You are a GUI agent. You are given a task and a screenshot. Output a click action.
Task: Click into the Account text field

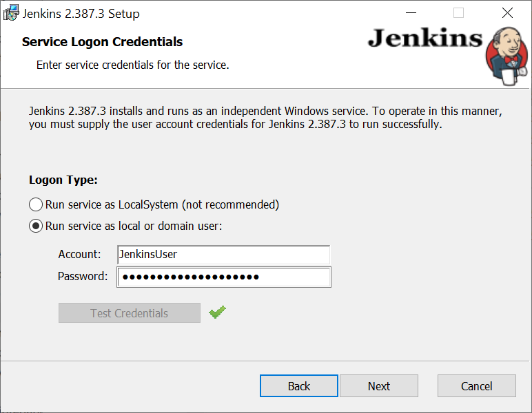(x=223, y=255)
